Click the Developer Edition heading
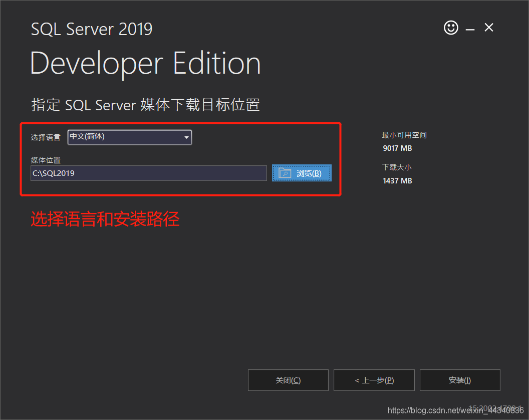This screenshot has width=529, height=420. click(145, 64)
